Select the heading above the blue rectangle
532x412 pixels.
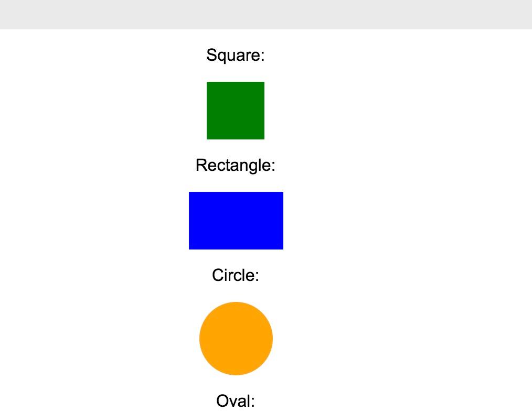point(236,165)
